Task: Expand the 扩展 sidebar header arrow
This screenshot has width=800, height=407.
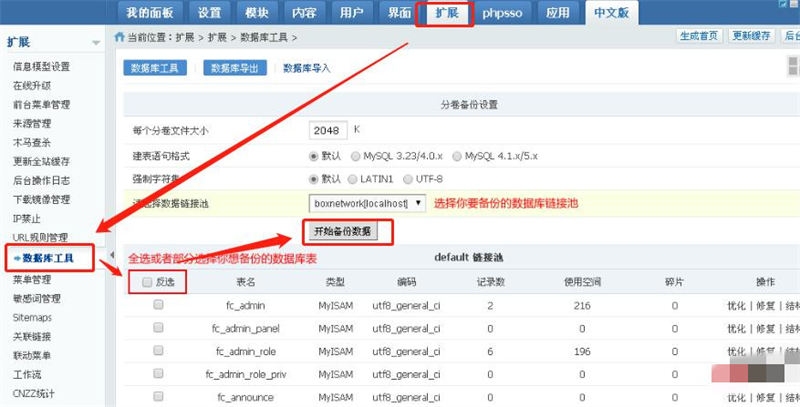Action: coord(96,43)
